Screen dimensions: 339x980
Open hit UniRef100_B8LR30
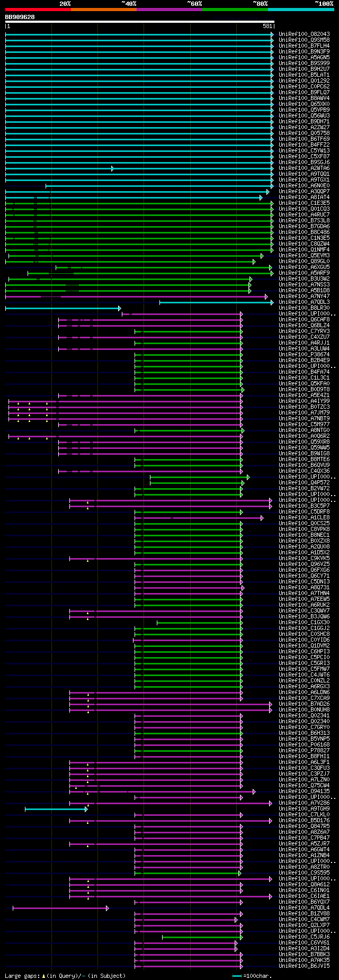[304, 308]
